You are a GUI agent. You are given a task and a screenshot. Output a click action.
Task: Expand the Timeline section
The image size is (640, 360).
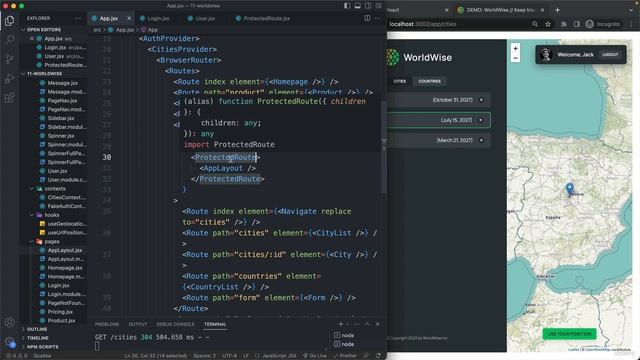pos(38,338)
